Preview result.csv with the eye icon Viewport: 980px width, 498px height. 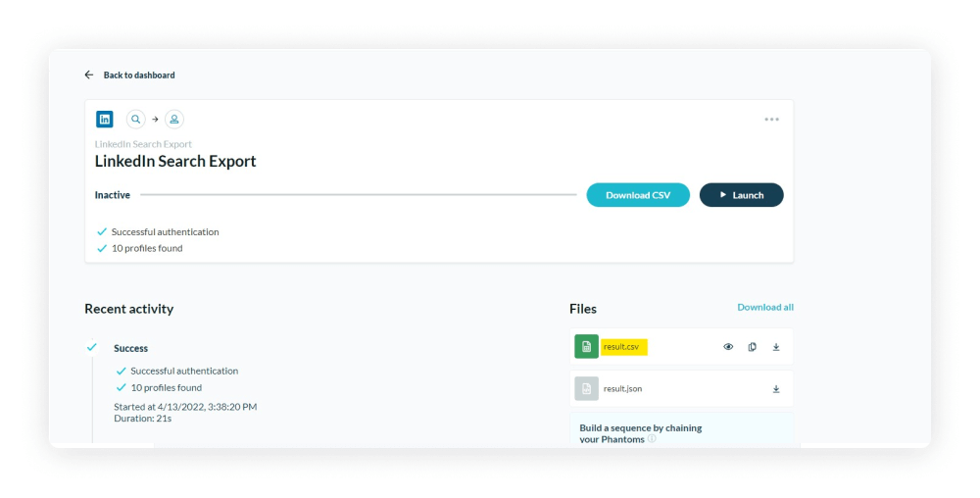pos(728,347)
